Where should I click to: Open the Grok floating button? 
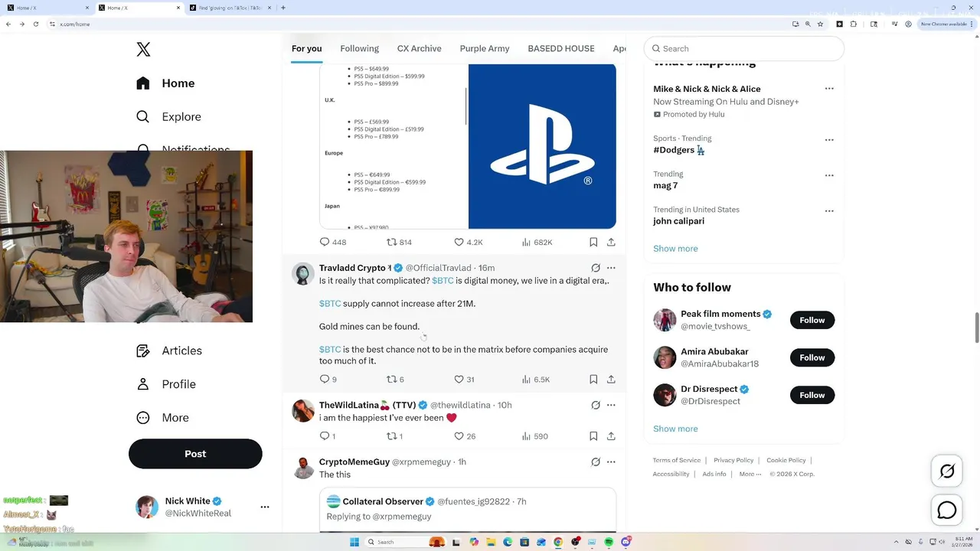coord(947,471)
